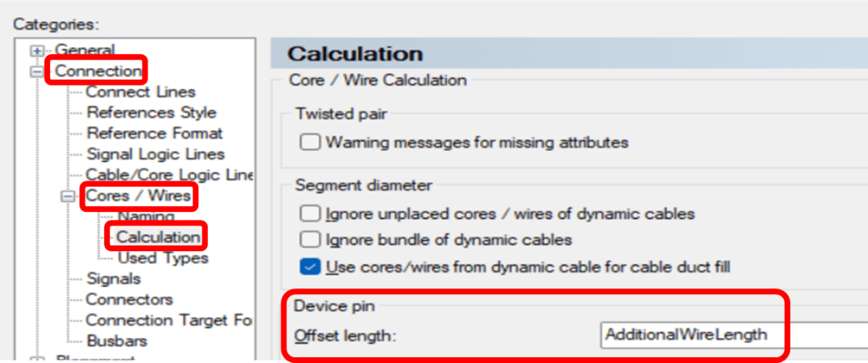
Task: Uncheck Use cores/wires from dynamic cable
Action: click(x=311, y=267)
